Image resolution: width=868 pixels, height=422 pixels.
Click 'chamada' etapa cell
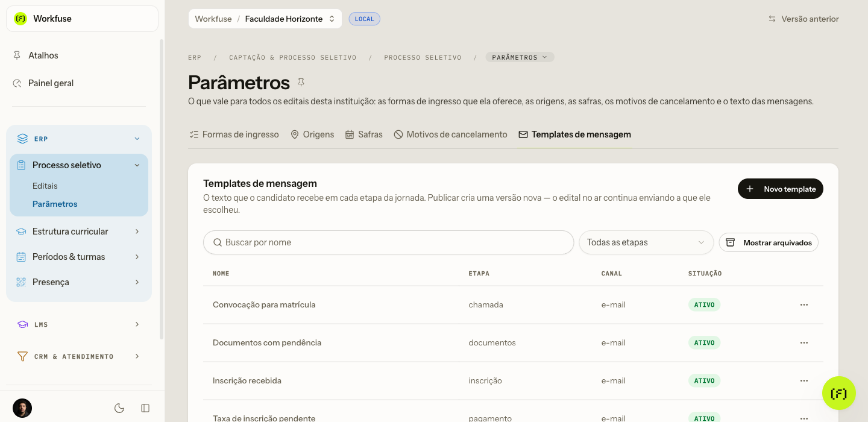coord(486,305)
